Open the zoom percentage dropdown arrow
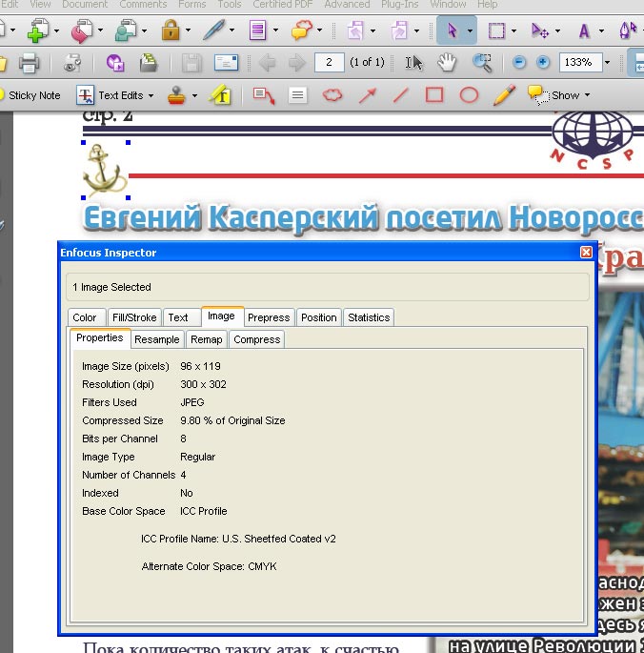Viewport: 644px width, 653px height. coord(608,63)
